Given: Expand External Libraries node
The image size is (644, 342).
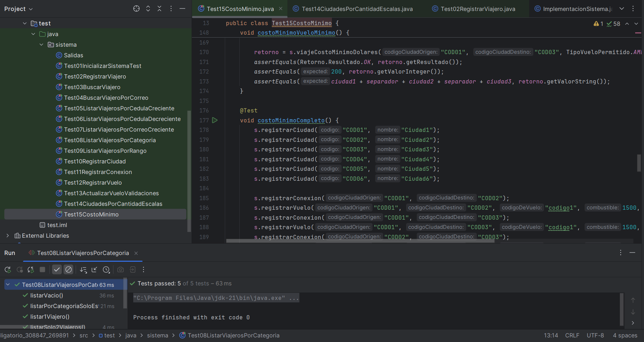Looking at the screenshot, I should point(7,236).
